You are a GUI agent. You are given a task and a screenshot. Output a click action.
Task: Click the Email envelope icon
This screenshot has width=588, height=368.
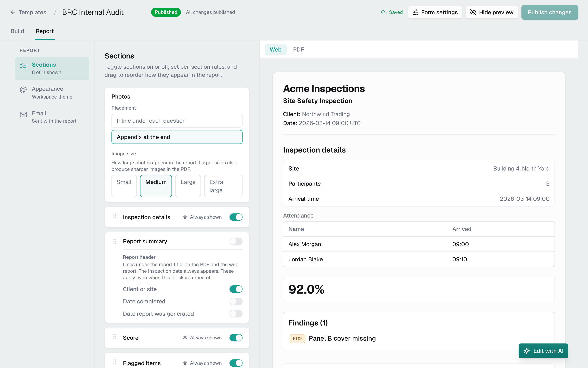(23, 114)
